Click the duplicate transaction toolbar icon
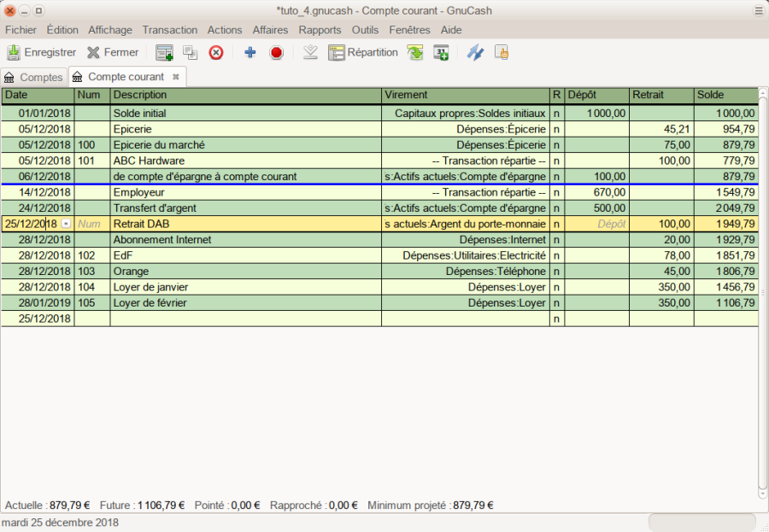Viewport: 769px width, 532px height. pos(190,52)
